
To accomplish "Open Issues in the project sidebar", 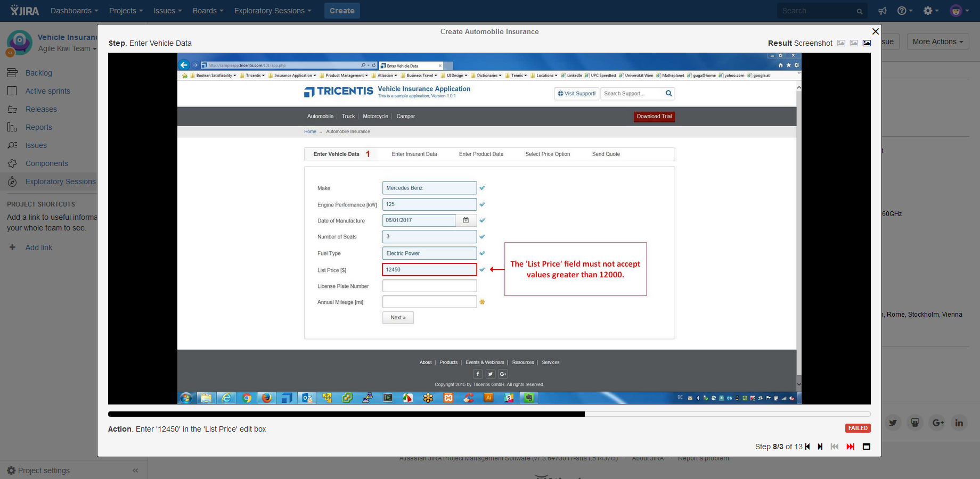I will click(x=36, y=145).
